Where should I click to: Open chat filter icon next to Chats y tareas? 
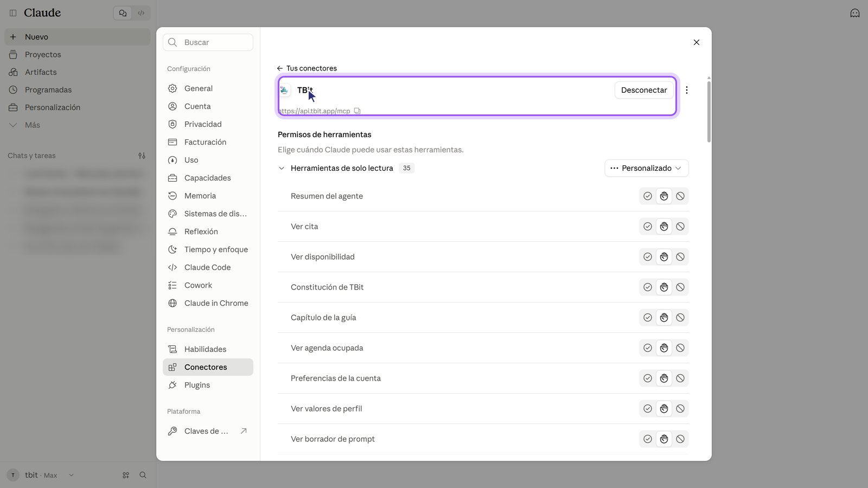[x=142, y=156]
